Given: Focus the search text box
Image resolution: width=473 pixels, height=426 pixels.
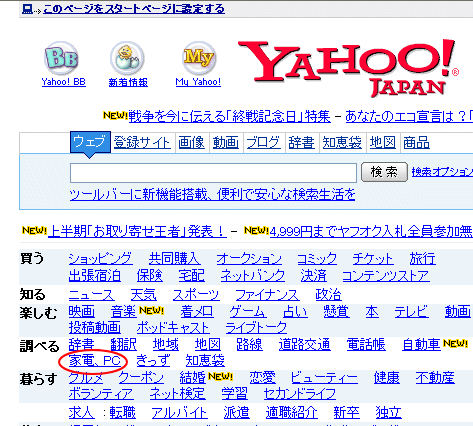Looking at the screenshot, I should pyautogui.click(x=213, y=173).
